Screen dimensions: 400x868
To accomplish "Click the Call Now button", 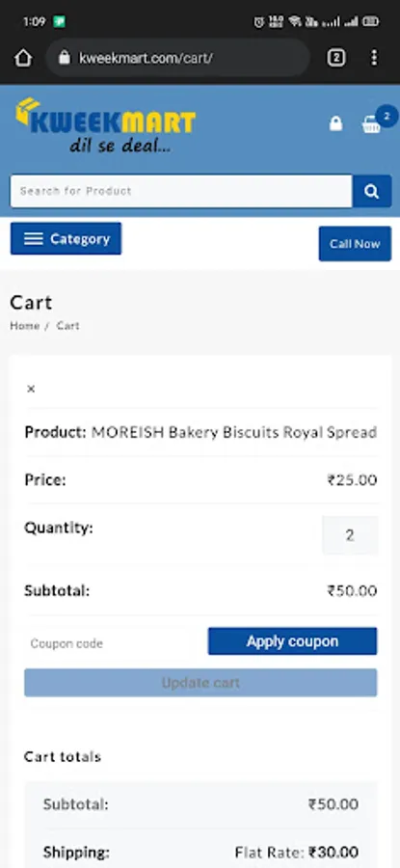I will click(x=356, y=244).
